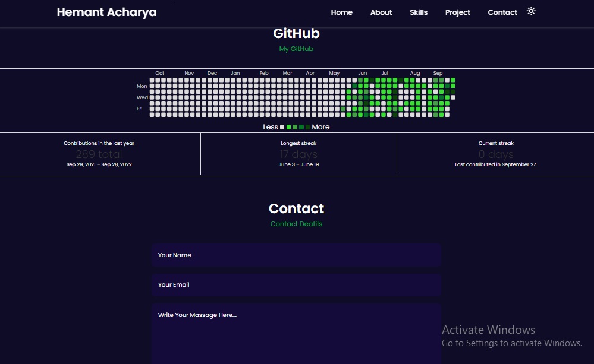
Task: Click the Jun month label on calendar
Action: click(x=363, y=73)
